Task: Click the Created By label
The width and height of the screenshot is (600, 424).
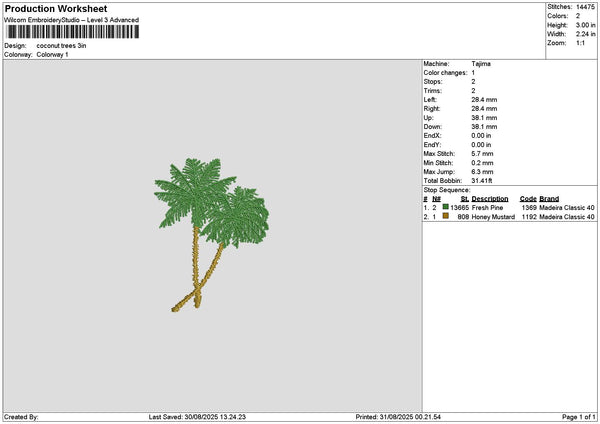Action: pyautogui.click(x=21, y=417)
